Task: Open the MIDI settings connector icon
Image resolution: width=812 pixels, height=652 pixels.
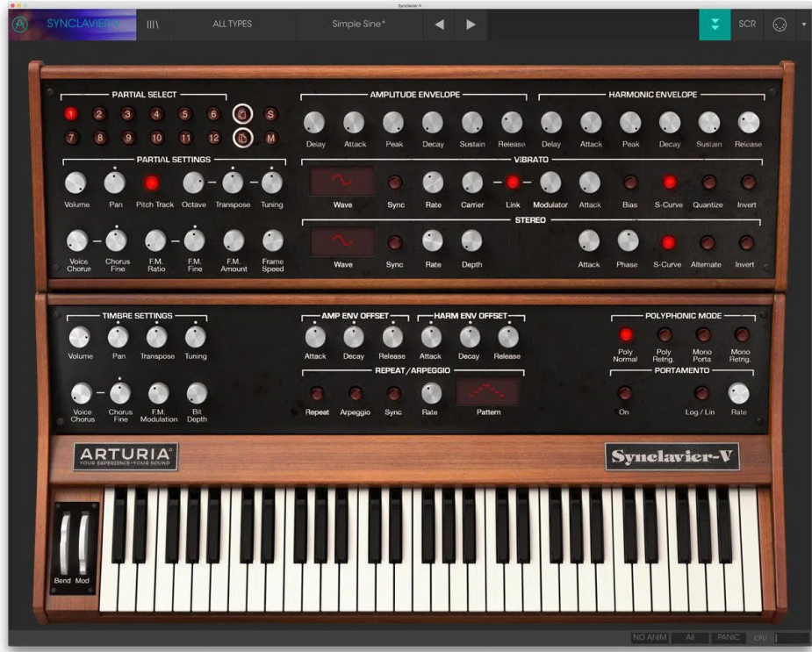Action: click(x=780, y=25)
